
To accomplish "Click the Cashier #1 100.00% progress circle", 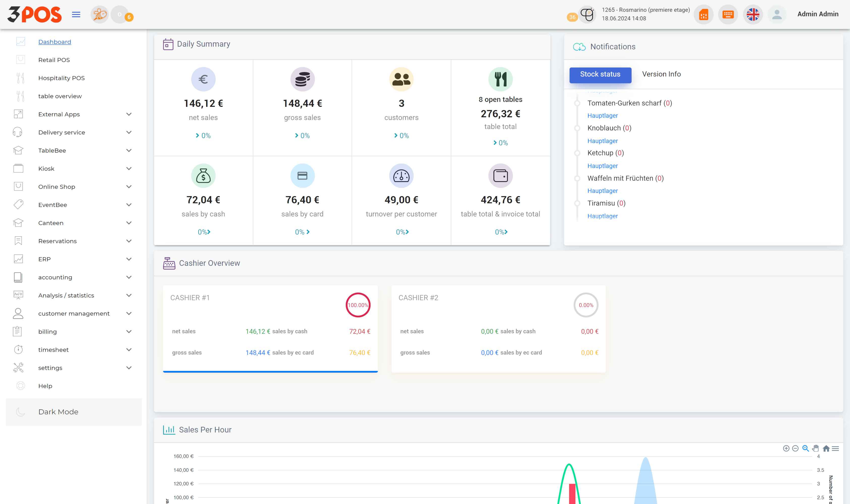I will 358,305.
